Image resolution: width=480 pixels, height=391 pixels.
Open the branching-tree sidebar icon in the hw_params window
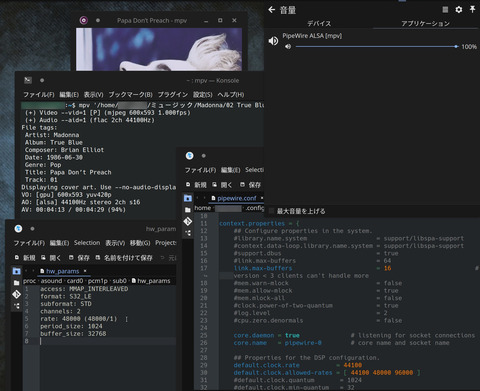point(16,306)
